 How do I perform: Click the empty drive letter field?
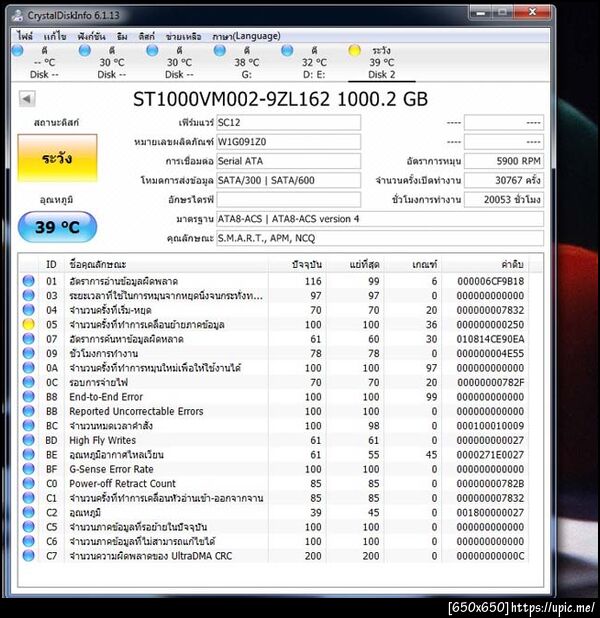[x=289, y=200]
